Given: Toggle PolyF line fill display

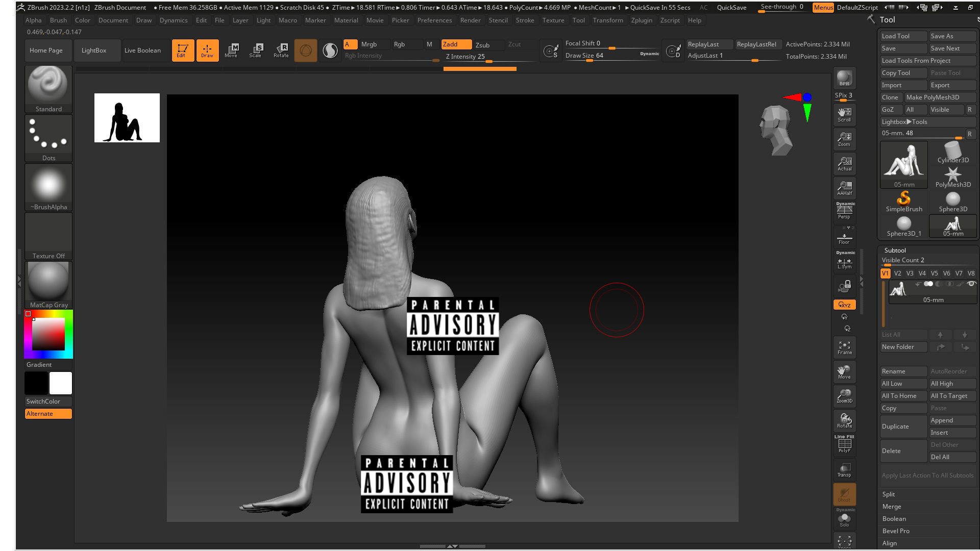Looking at the screenshot, I should pos(844,444).
